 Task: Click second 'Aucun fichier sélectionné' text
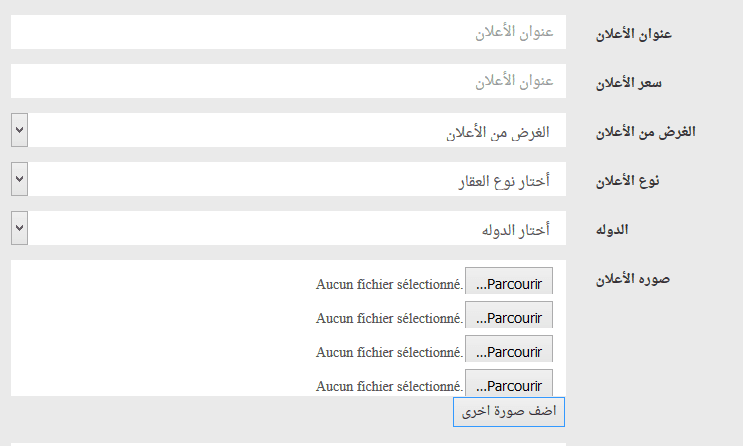389,318
